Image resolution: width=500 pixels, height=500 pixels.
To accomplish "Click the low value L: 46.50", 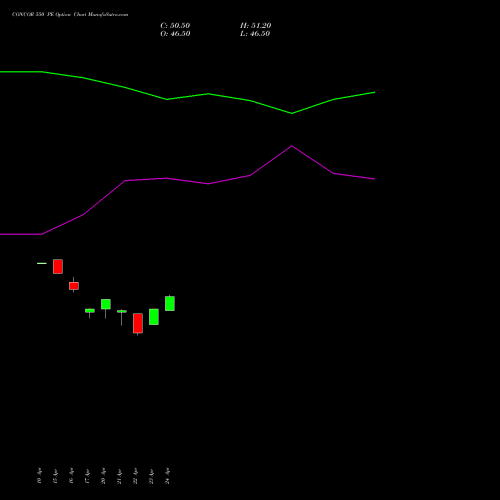I will click(x=255, y=34).
